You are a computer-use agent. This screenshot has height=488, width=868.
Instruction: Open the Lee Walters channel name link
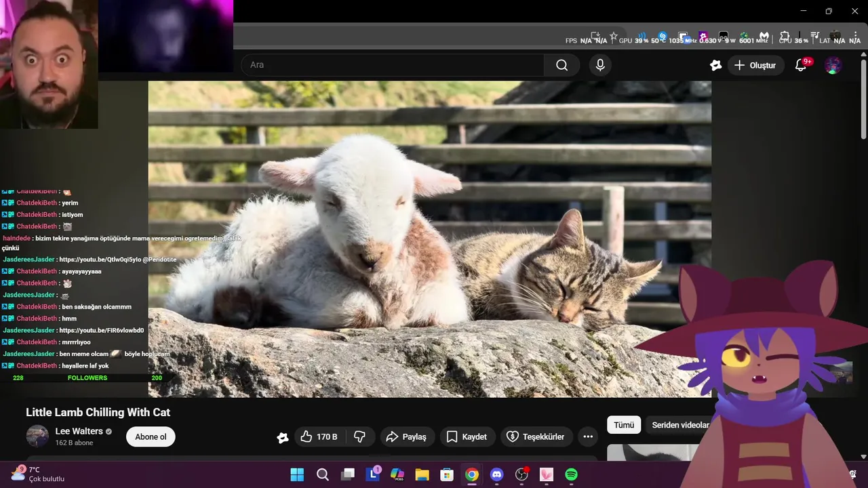tap(79, 431)
